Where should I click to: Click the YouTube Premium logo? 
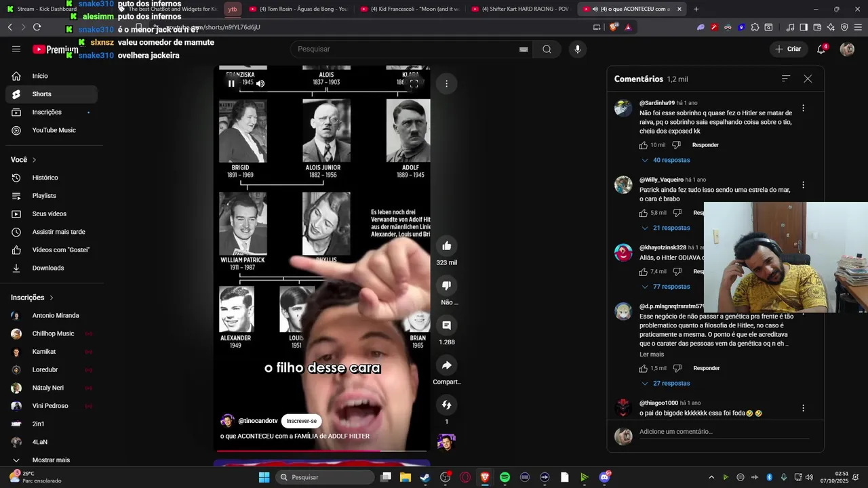tap(55, 49)
